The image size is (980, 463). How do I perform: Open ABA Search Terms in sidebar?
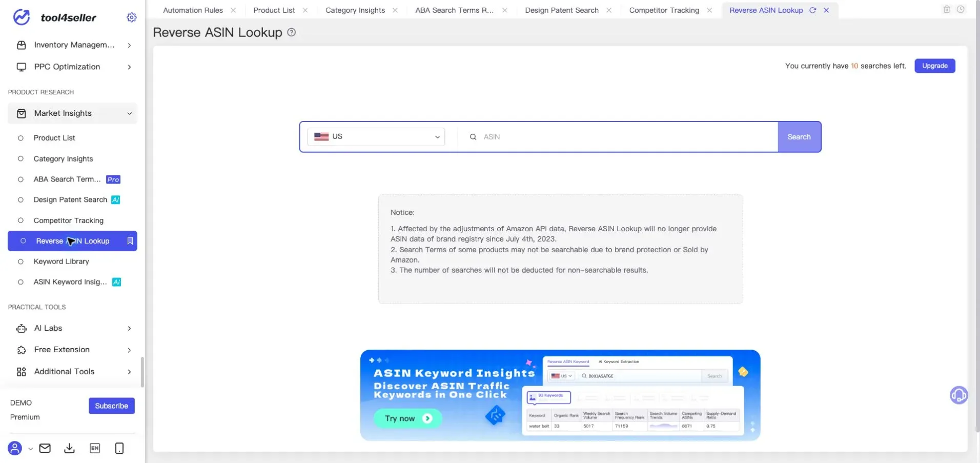pyautogui.click(x=67, y=179)
